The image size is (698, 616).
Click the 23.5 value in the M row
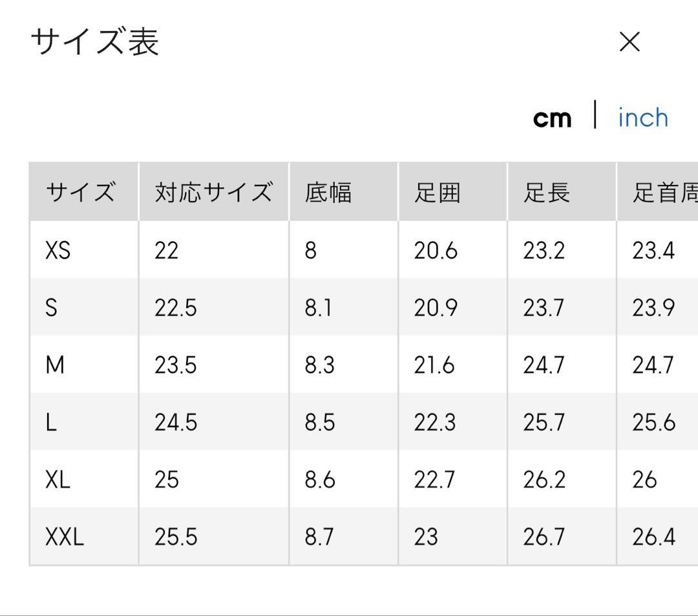175,365
